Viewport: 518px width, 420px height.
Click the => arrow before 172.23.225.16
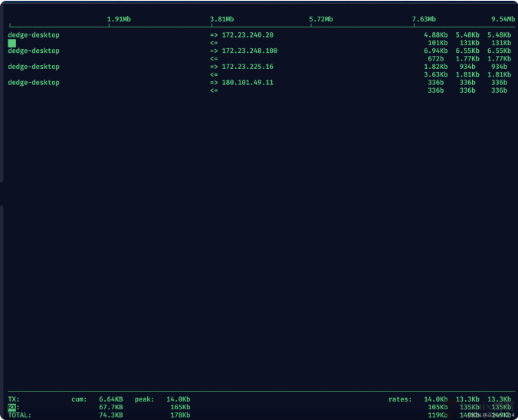(214, 67)
